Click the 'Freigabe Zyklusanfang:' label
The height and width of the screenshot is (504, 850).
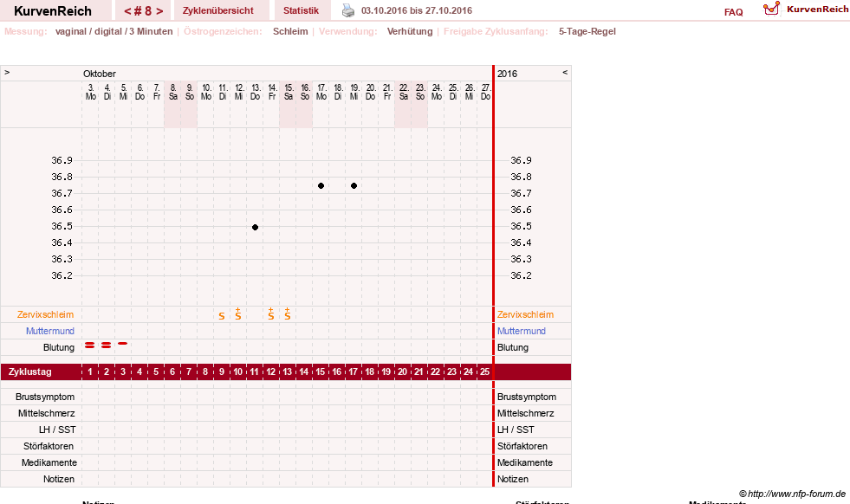(496, 31)
